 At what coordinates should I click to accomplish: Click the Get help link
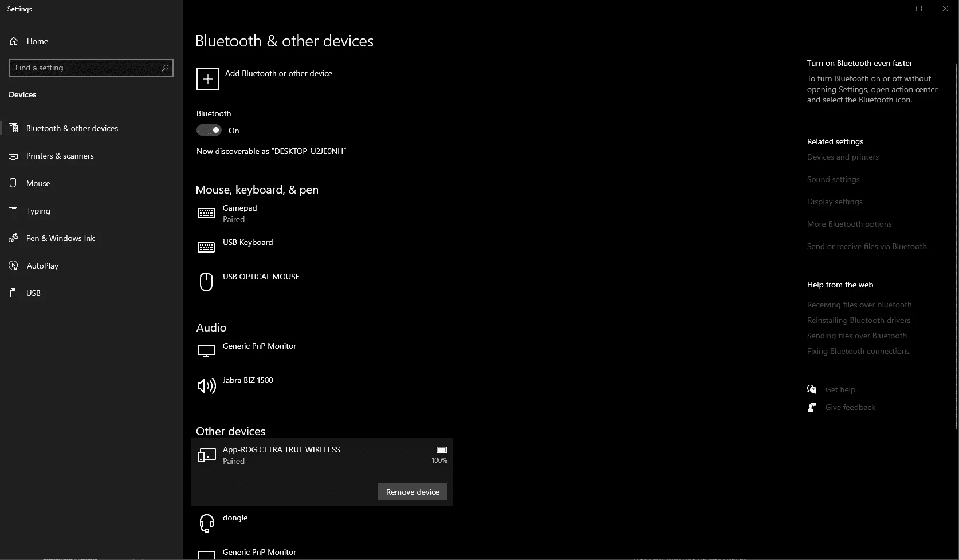[x=840, y=389]
